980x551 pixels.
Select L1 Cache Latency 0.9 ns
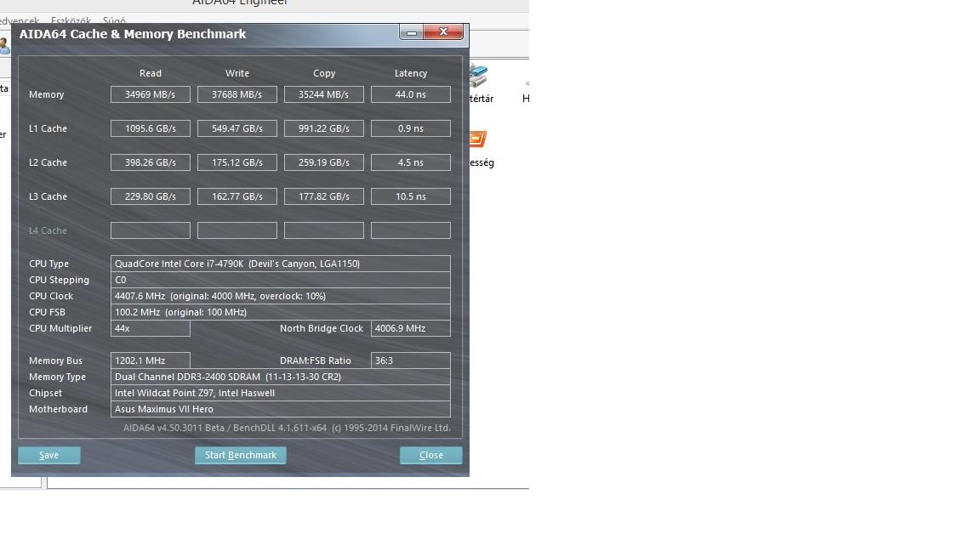pyautogui.click(x=411, y=128)
